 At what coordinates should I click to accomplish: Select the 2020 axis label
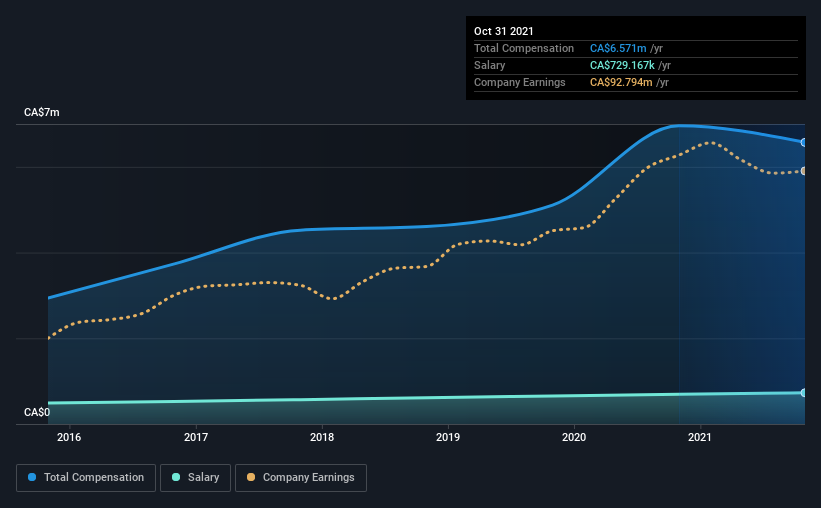[574, 437]
